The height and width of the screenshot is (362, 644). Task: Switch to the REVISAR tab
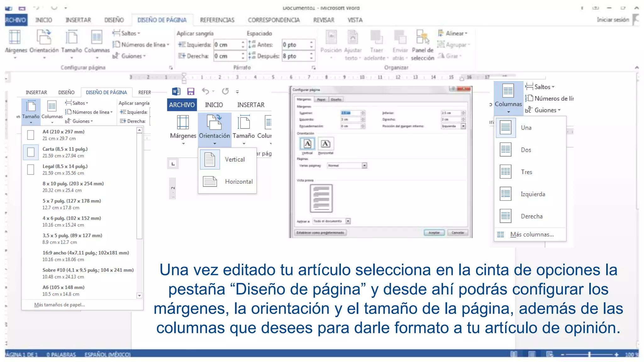click(x=324, y=20)
